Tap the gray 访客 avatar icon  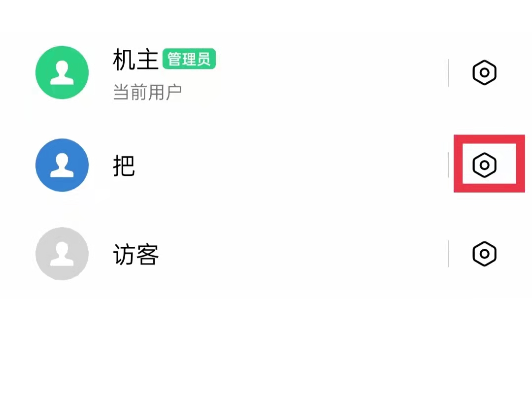(x=62, y=254)
